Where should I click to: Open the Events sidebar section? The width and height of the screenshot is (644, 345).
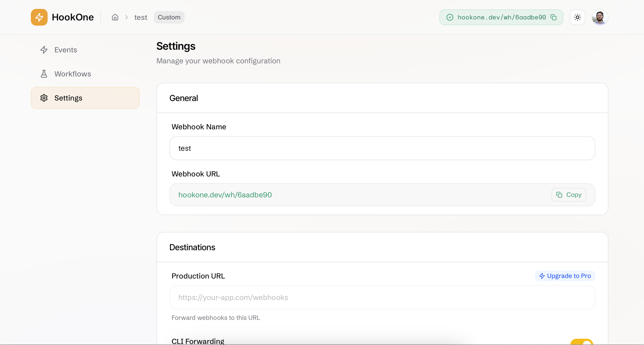pyautogui.click(x=66, y=50)
